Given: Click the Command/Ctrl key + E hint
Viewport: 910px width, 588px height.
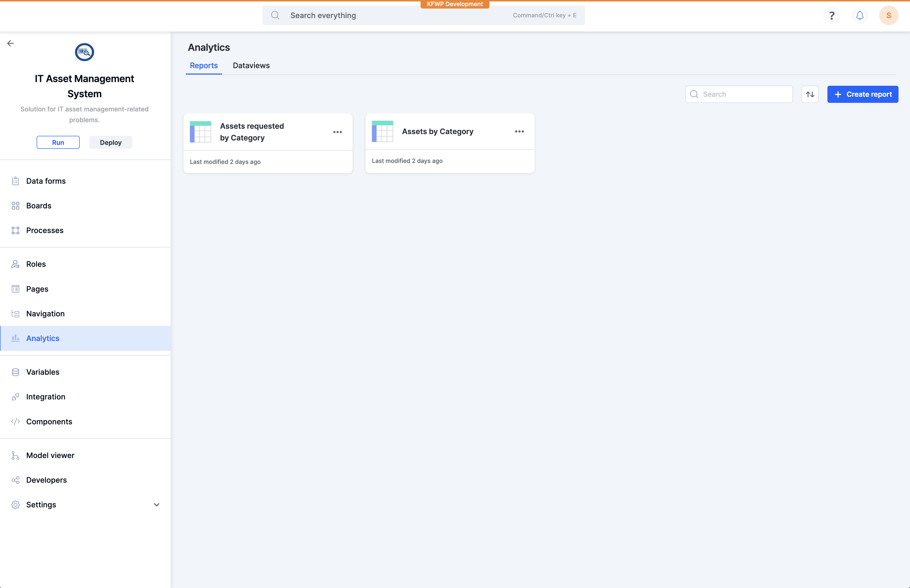Looking at the screenshot, I should pos(544,15).
